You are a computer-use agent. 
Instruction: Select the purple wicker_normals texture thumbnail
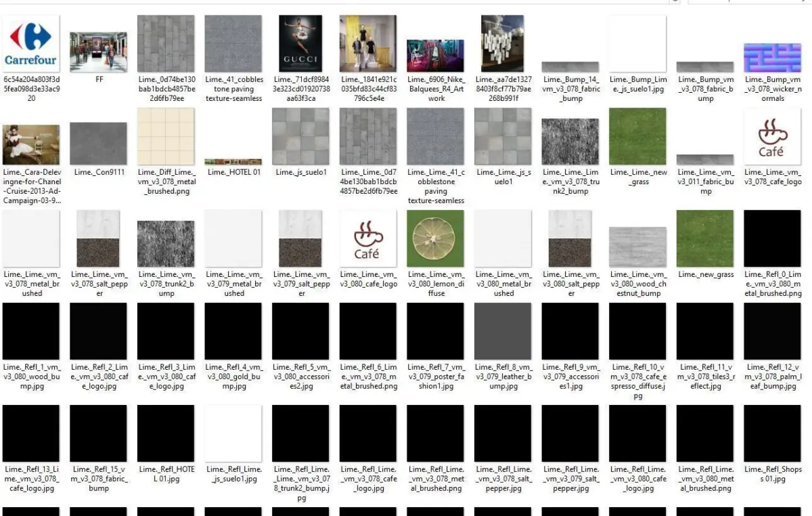tap(773, 58)
